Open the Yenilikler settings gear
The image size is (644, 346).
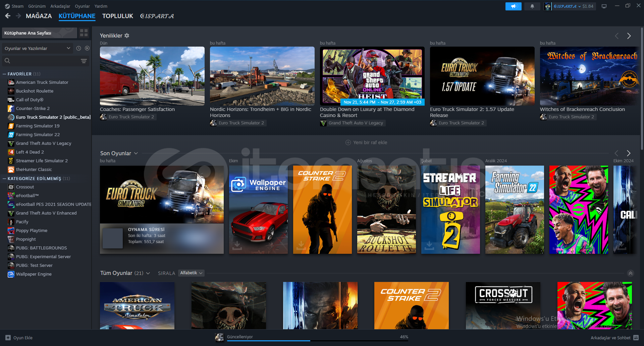pos(127,36)
